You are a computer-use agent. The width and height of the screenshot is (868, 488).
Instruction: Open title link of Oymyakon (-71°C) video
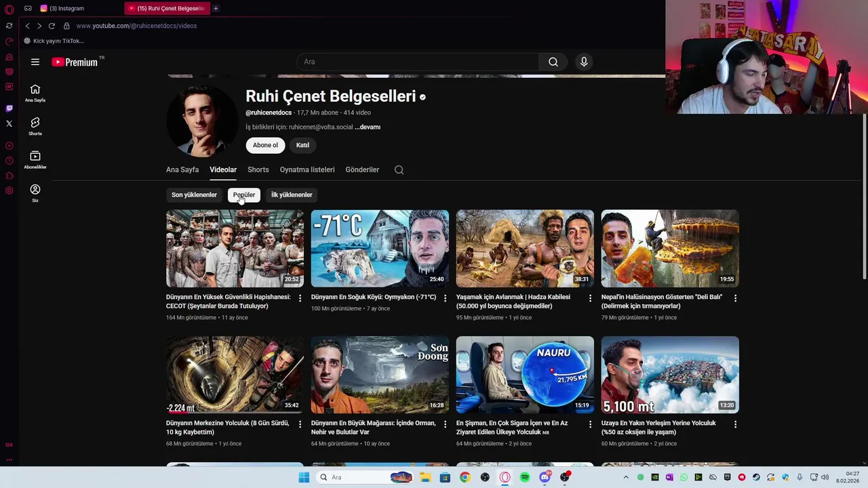(374, 297)
